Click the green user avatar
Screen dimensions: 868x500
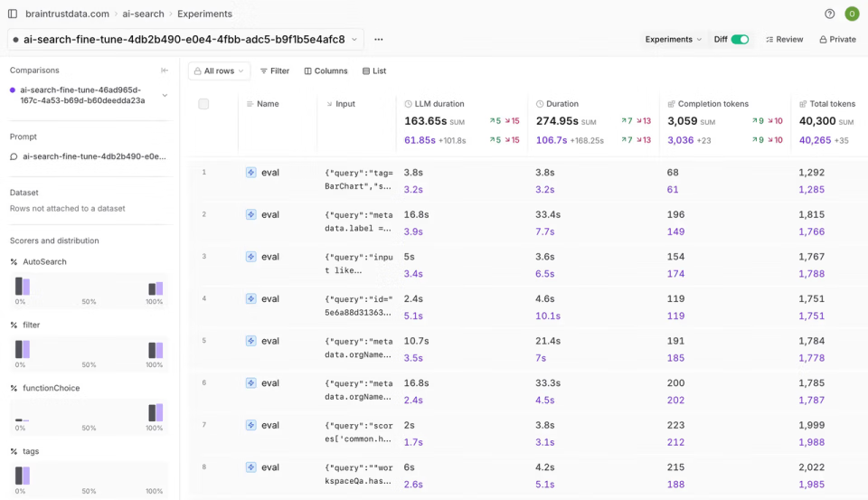tap(852, 14)
